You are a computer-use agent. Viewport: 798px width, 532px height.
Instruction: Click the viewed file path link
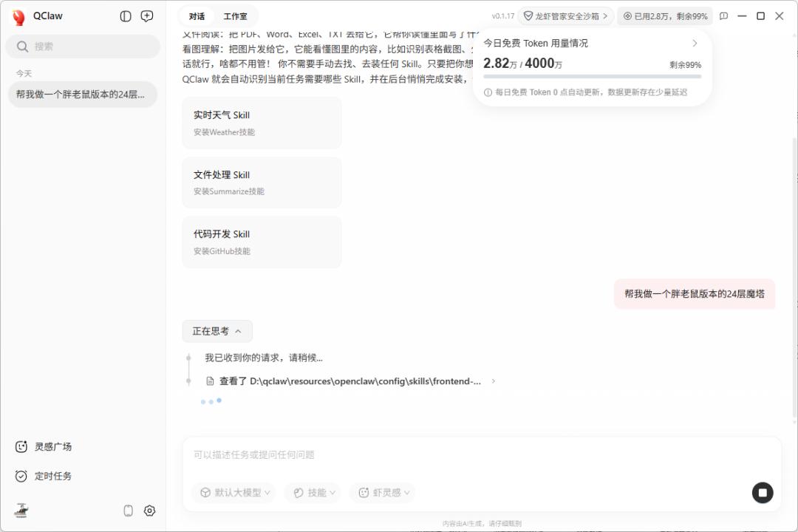coord(350,381)
